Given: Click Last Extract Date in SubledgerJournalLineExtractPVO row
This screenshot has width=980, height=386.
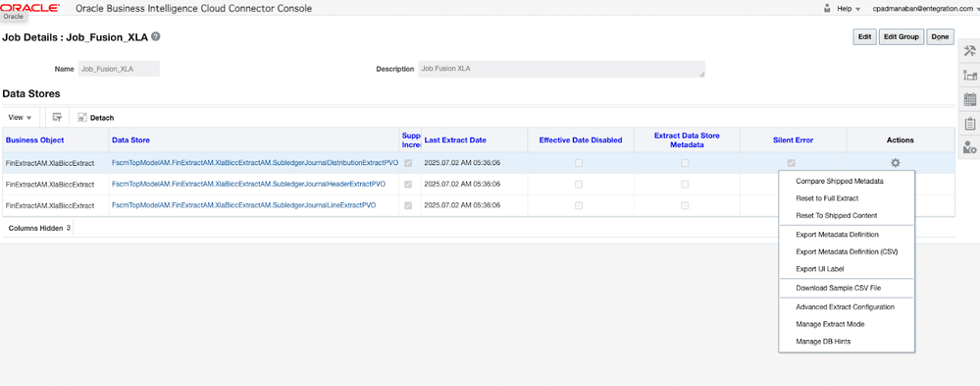Looking at the screenshot, I should (x=463, y=205).
